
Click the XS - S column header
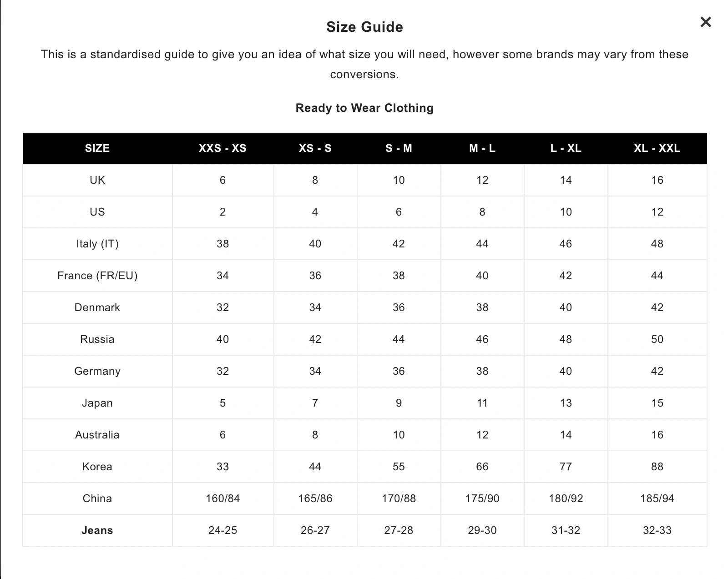pos(315,148)
